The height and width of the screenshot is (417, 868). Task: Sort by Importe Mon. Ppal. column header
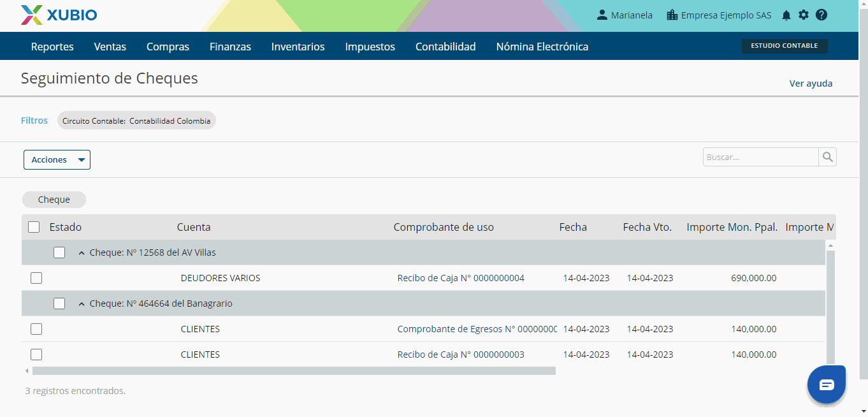(x=732, y=227)
